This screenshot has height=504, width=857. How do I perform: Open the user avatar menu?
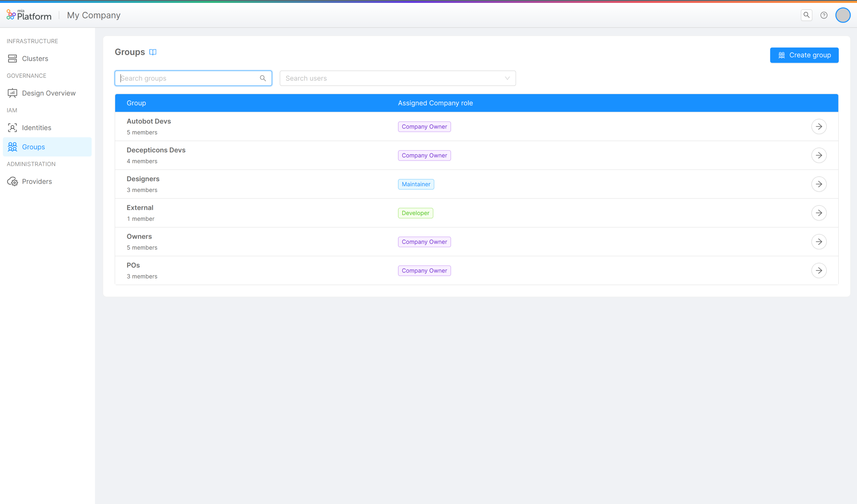coord(842,15)
